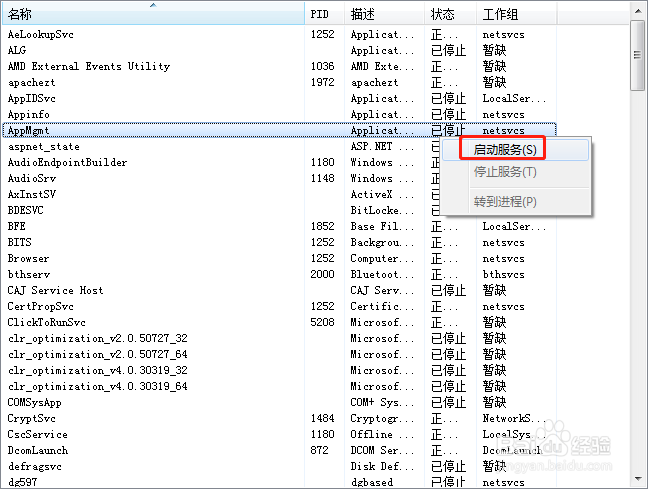Image resolution: width=648 pixels, height=489 pixels.
Task: Select the aspnet_state service
Action: (x=44, y=146)
